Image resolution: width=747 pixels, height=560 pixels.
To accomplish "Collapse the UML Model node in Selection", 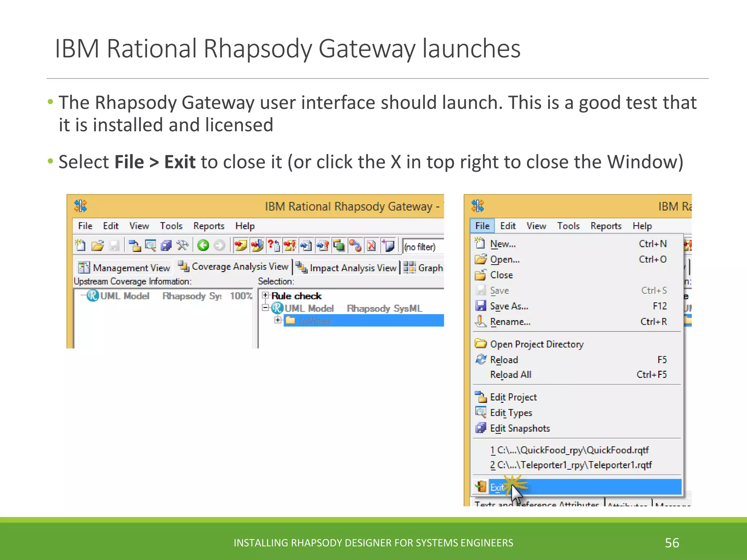I will pos(266,308).
